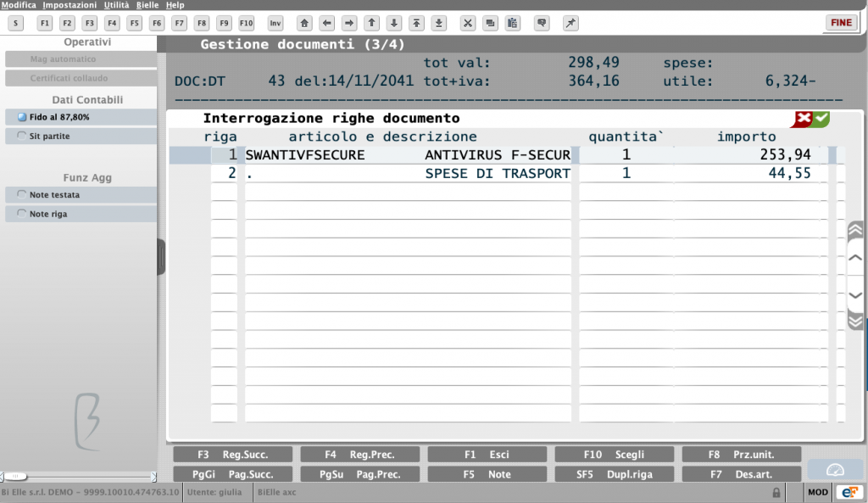Confirm with the green checkmark icon

click(821, 119)
